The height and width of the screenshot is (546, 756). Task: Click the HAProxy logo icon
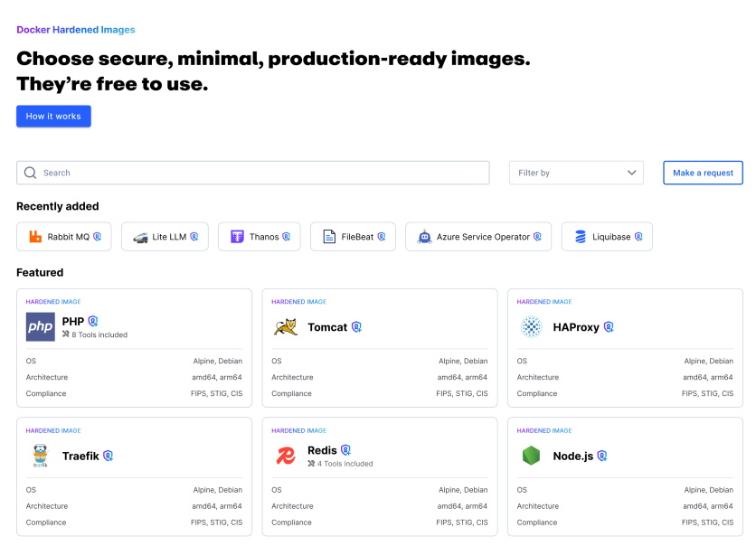531,327
